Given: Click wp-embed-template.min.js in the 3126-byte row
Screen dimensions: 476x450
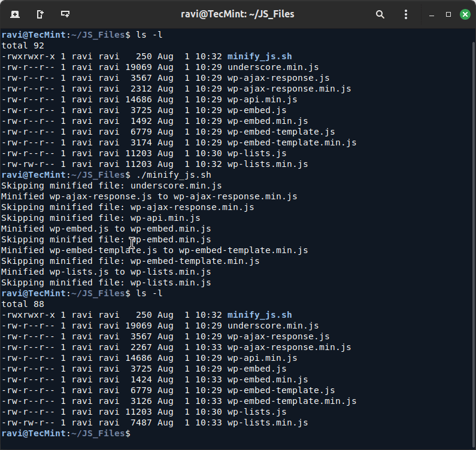Looking at the screenshot, I should tap(292, 401).
